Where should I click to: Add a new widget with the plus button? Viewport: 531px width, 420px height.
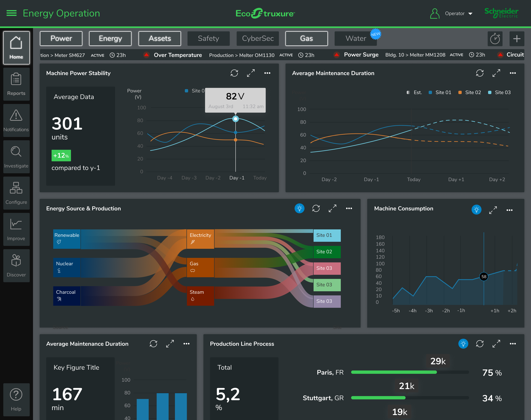(x=517, y=39)
